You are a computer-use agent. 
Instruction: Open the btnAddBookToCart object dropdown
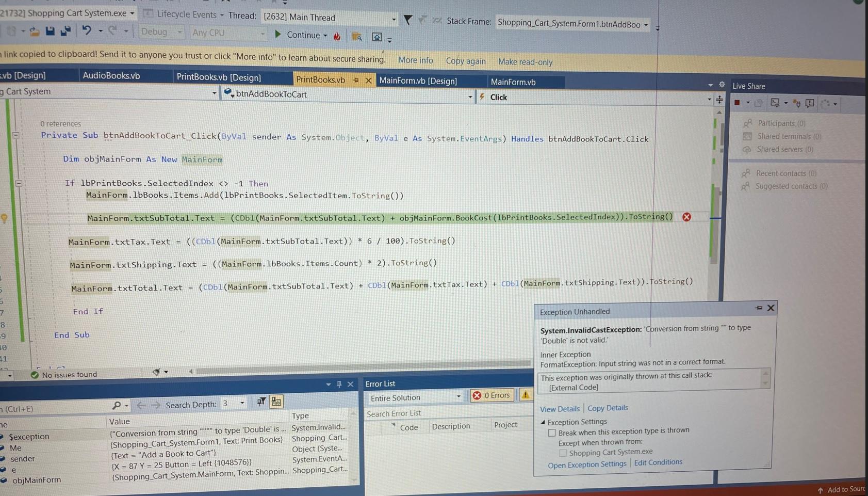tap(470, 97)
